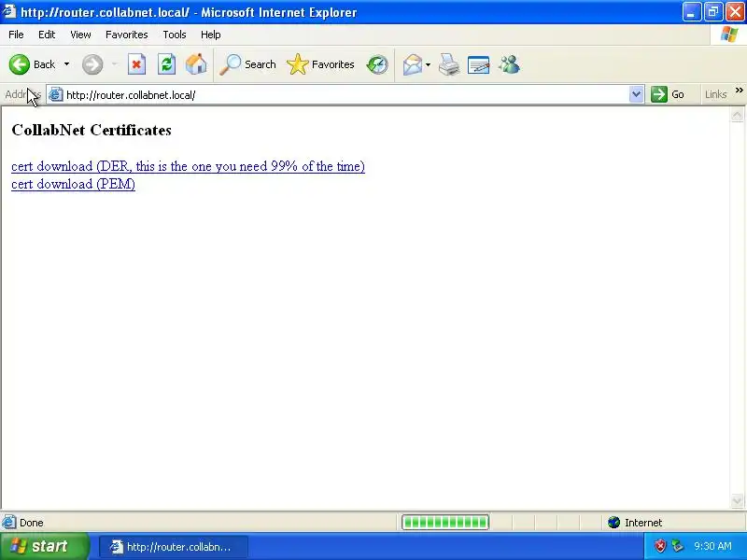Click the green loading progress bar
747x560 pixels.
[x=445, y=523]
